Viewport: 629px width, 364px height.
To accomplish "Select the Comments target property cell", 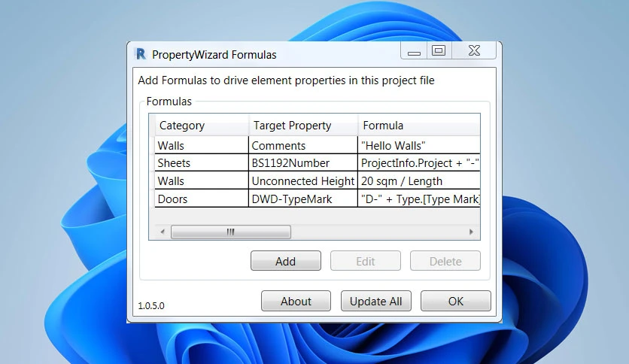I will point(303,145).
